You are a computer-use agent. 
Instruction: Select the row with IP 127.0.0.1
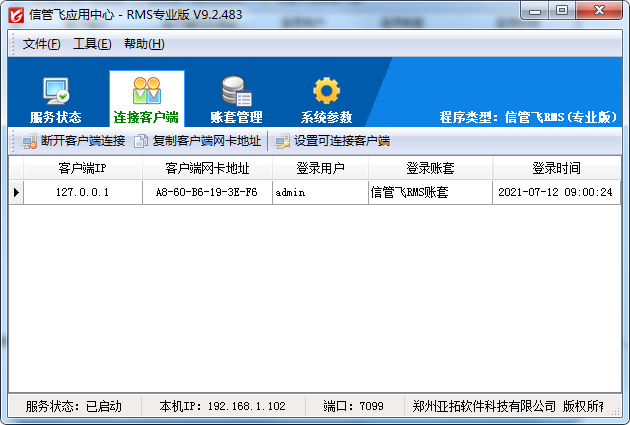coord(82,192)
